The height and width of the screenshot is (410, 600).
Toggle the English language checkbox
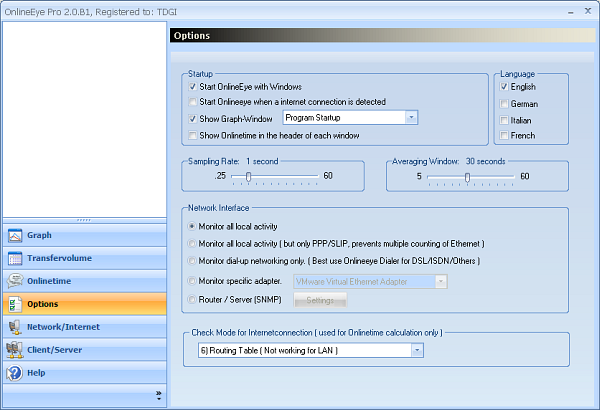point(504,87)
